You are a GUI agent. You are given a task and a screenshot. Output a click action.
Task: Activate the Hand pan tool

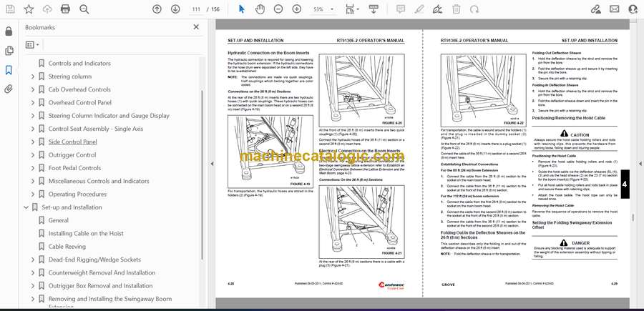[x=260, y=9]
